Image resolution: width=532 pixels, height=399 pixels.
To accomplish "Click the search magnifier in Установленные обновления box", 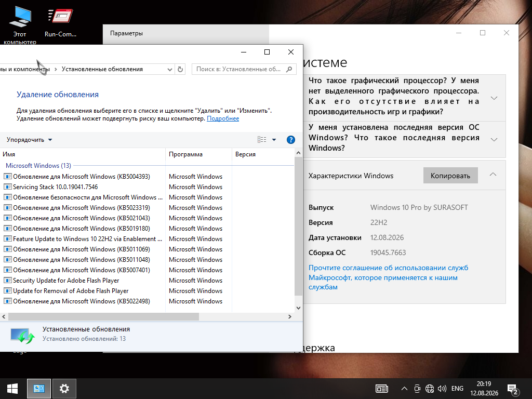I will tap(289, 69).
